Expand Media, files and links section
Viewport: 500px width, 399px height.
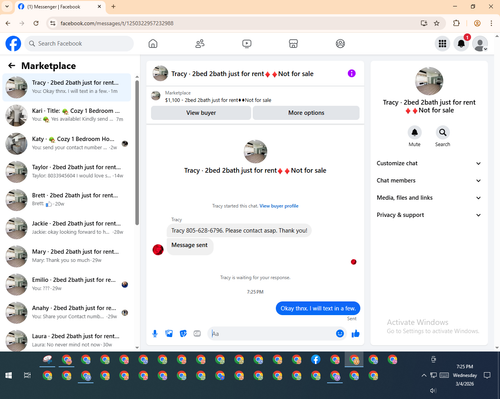coord(429,198)
